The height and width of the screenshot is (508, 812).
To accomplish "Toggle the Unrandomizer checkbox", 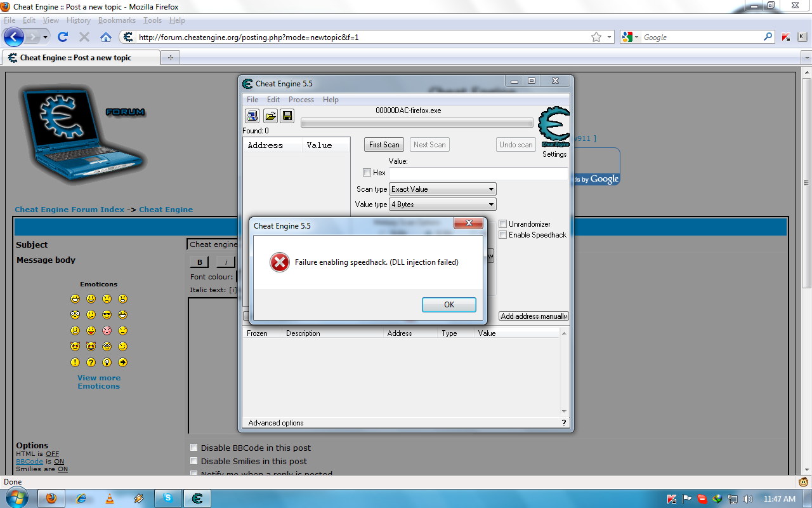I will coord(503,224).
